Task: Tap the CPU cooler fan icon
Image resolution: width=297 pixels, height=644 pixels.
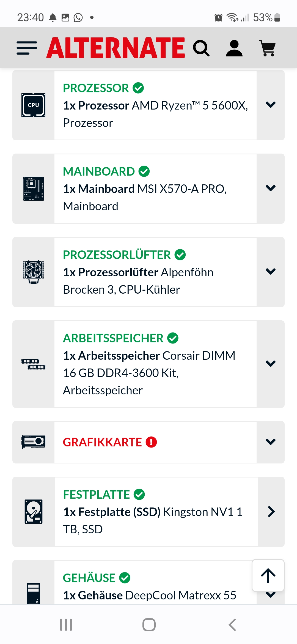Action: [33, 272]
